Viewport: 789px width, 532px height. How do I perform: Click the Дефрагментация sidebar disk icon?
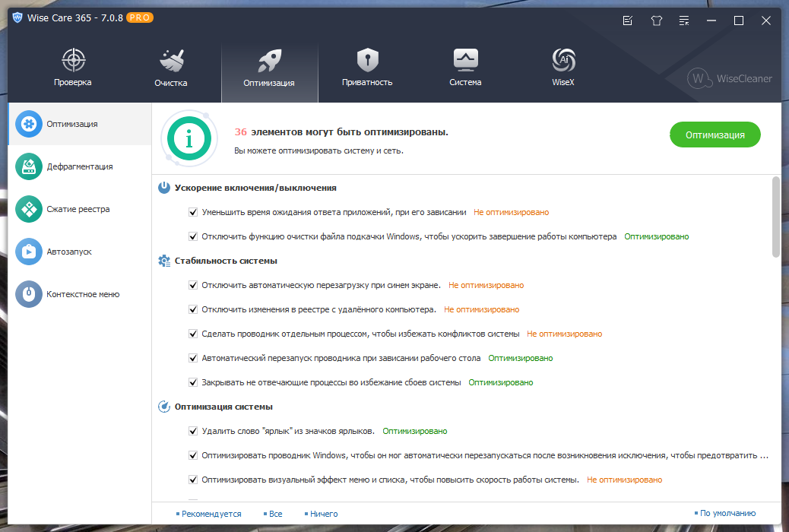click(x=29, y=166)
